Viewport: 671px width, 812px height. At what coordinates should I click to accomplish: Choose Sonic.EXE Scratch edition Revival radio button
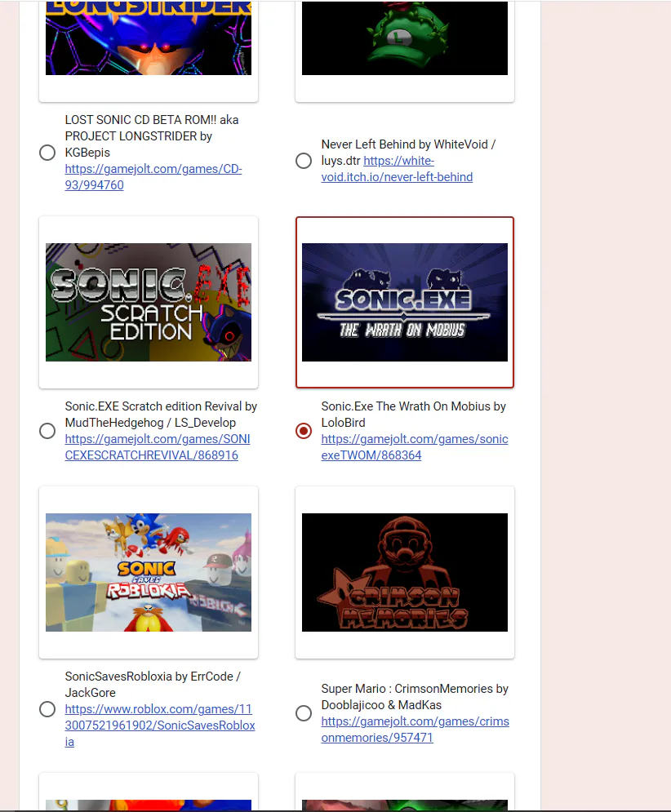[x=47, y=431]
